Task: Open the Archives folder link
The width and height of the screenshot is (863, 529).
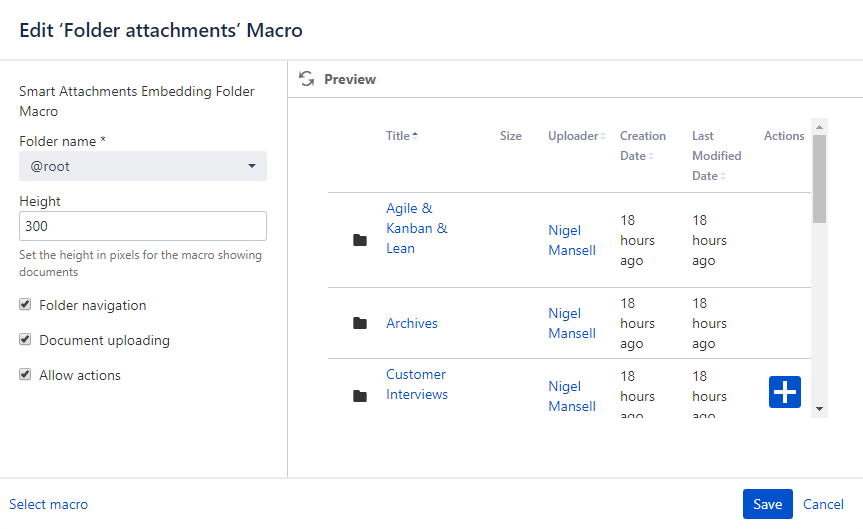Action: tap(411, 323)
